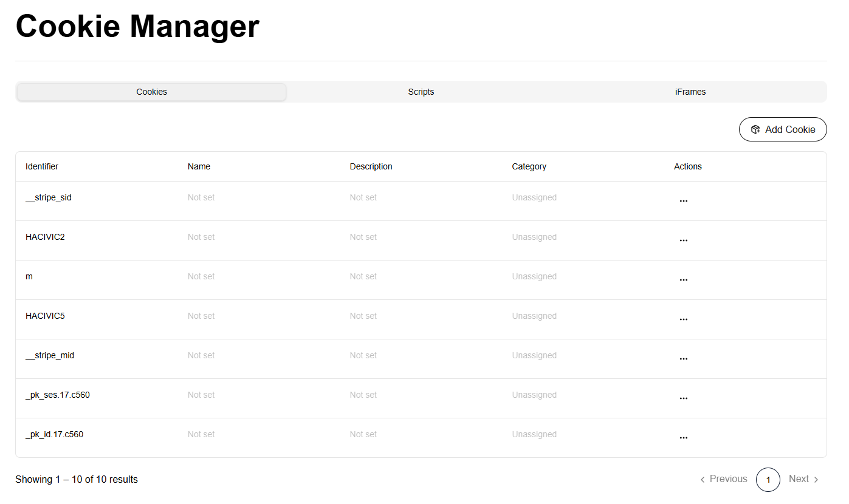This screenshot has height=504, width=849.
Task: Switch to the Cookies tab
Action: (x=151, y=92)
